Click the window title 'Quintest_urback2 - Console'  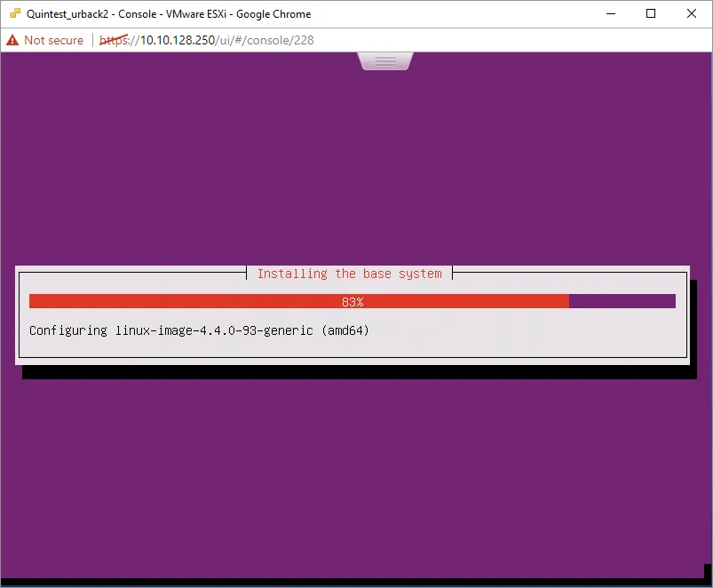(91, 14)
